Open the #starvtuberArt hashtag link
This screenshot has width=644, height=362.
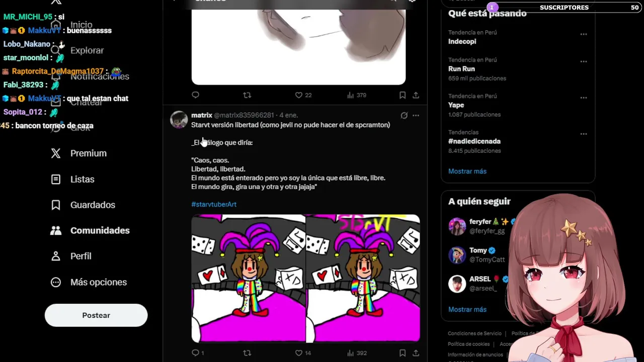(214, 204)
